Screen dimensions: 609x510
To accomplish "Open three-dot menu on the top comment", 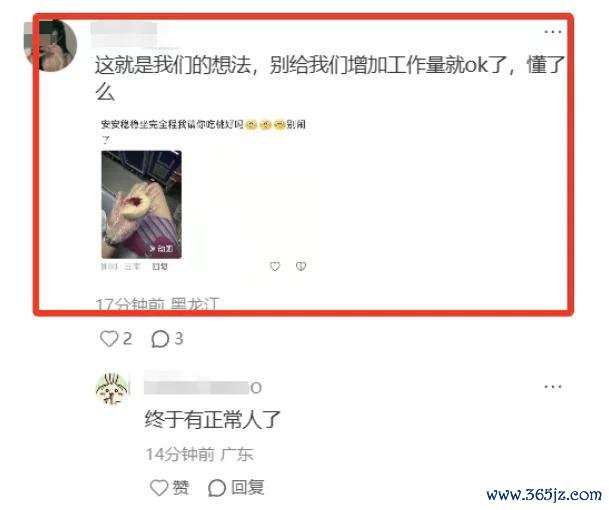I will (553, 32).
